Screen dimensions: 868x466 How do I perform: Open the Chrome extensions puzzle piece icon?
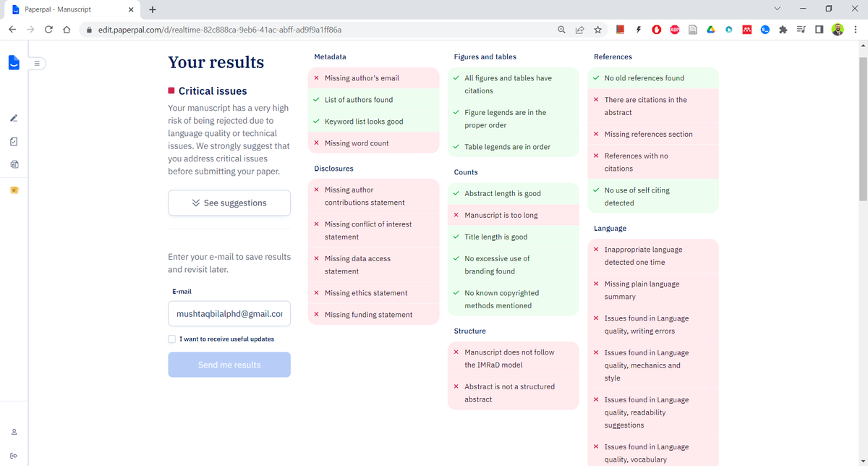tap(783, 30)
